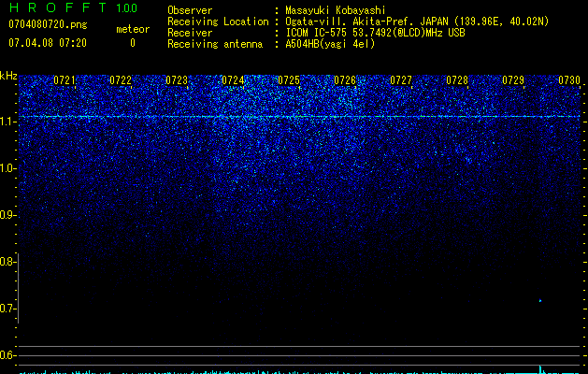
Task: Click the kHz axis unit label
Action: tap(8, 76)
